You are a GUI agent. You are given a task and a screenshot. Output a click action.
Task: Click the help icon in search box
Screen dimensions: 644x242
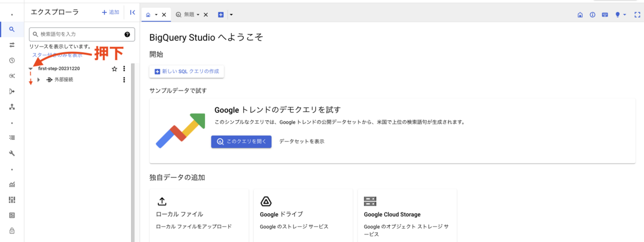click(127, 34)
